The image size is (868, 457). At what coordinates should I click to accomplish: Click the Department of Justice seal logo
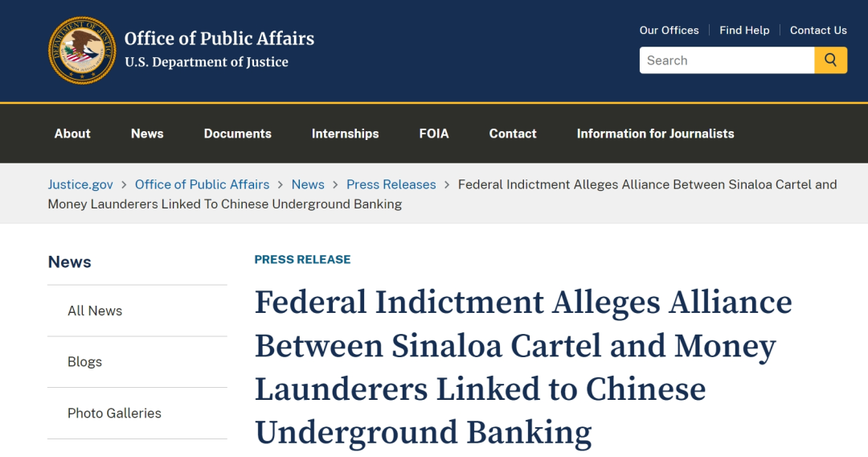(82, 50)
